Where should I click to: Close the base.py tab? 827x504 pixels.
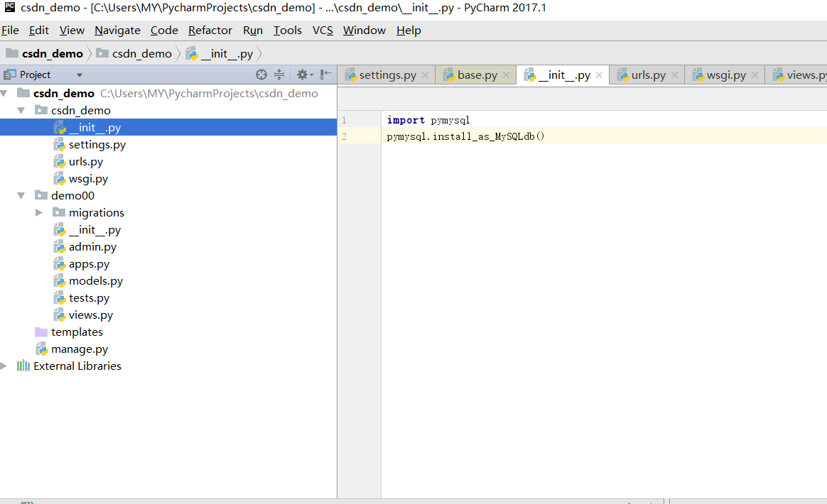(x=507, y=75)
